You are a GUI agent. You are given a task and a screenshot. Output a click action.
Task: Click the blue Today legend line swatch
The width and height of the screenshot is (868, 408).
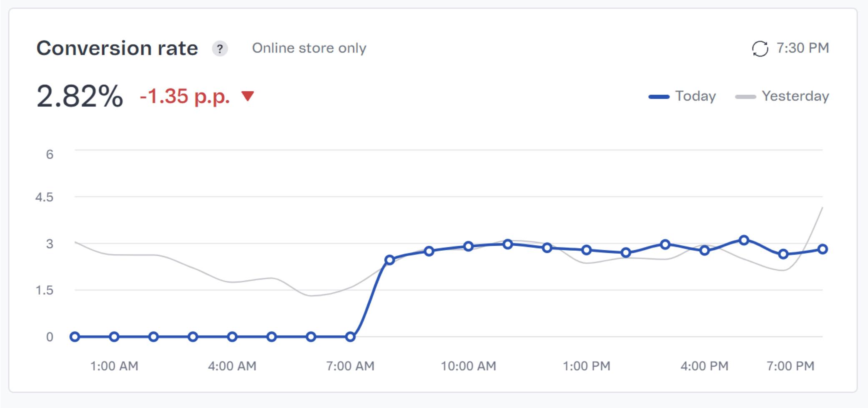click(x=659, y=97)
